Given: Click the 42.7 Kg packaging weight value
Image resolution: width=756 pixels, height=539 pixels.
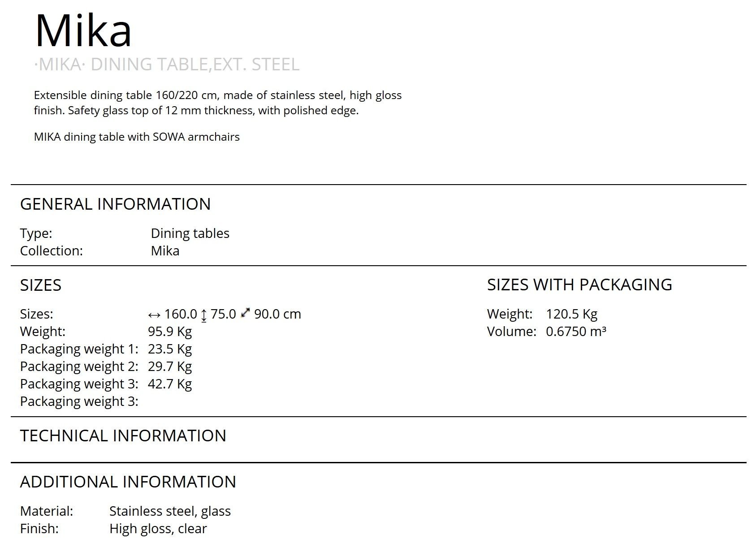Looking at the screenshot, I should (170, 384).
